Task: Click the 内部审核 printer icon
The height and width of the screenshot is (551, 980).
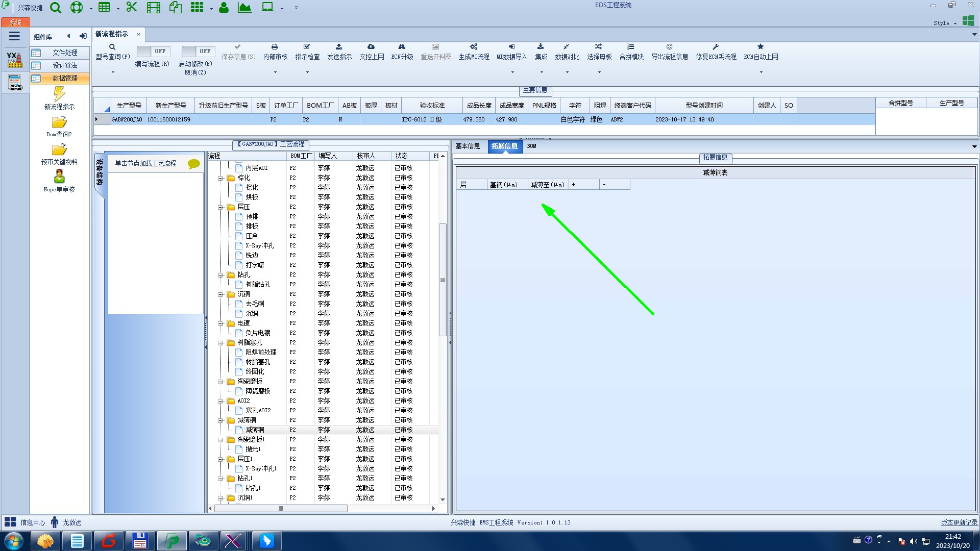Action: click(x=275, y=47)
